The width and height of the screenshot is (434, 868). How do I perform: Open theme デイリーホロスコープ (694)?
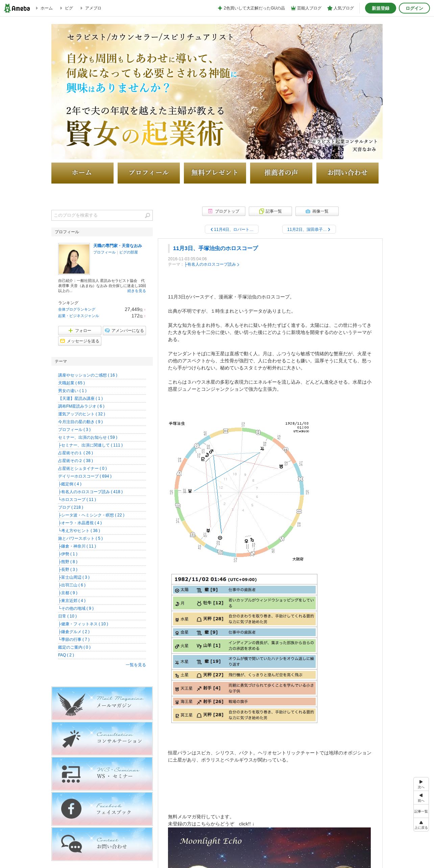click(85, 476)
